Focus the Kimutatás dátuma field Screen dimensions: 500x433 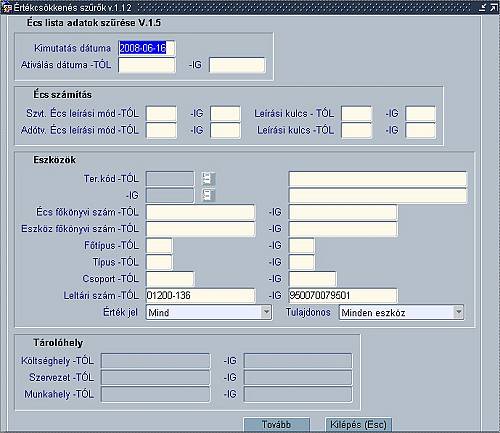click(x=147, y=48)
